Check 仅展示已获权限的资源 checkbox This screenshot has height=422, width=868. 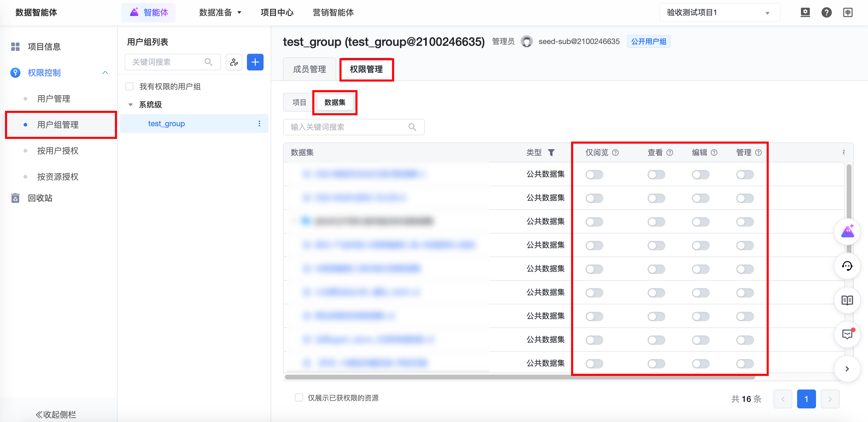pyautogui.click(x=299, y=398)
